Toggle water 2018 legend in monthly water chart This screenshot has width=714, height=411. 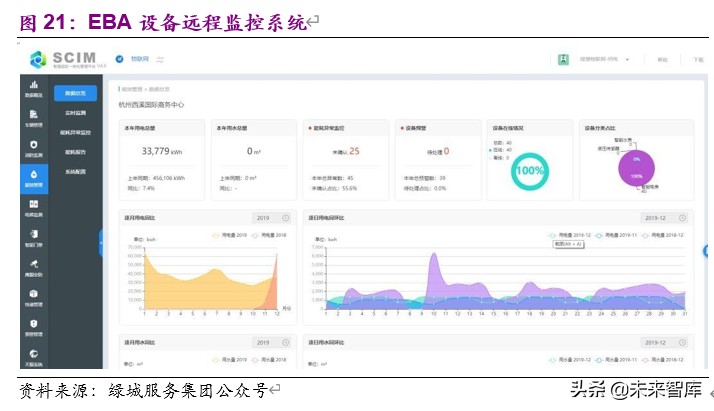(x=269, y=360)
